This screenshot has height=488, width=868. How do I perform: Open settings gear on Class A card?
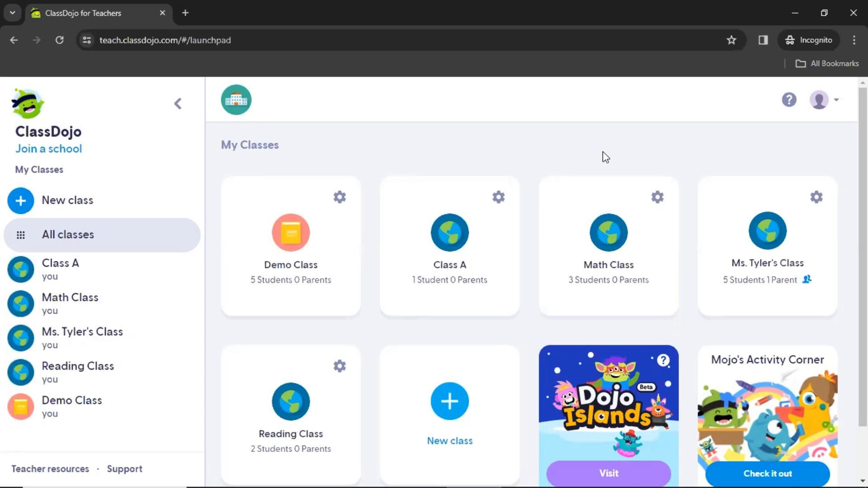[498, 197]
